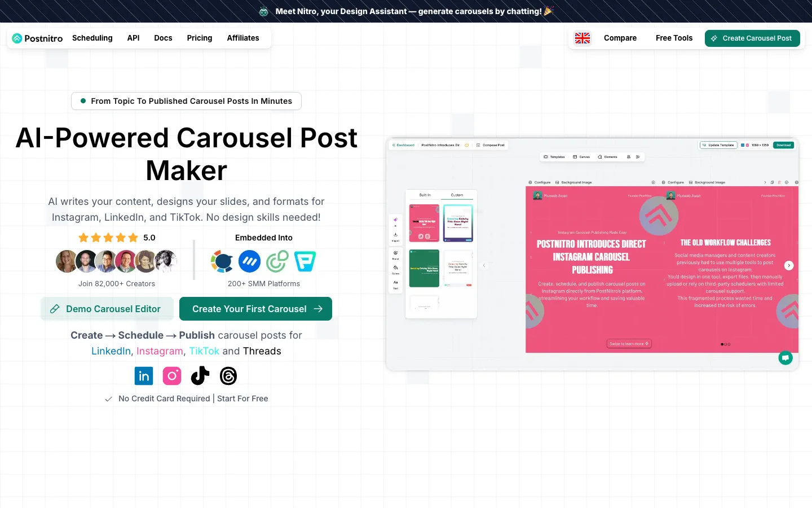
Task: Click the teal F-shaped platform logo
Action: click(x=305, y=261)
